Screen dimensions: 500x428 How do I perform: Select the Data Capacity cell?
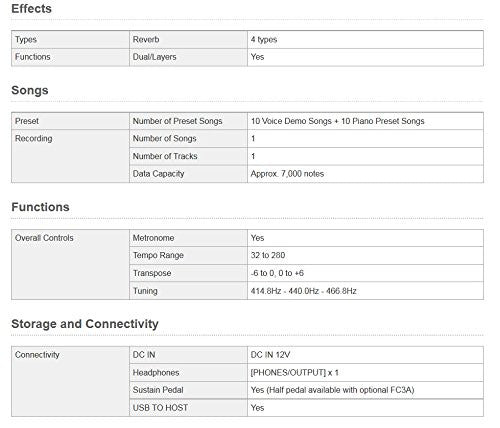188,174
